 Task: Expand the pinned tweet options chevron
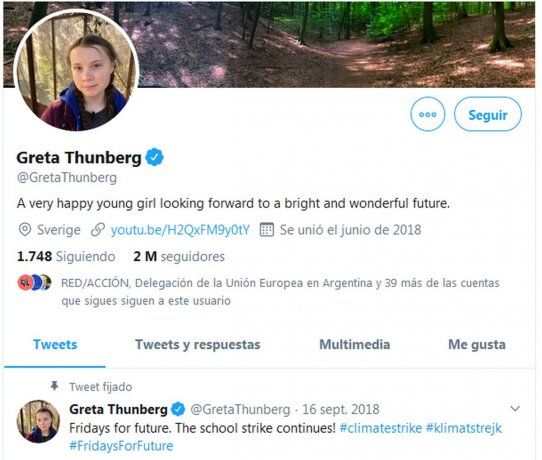coord(515,409)
